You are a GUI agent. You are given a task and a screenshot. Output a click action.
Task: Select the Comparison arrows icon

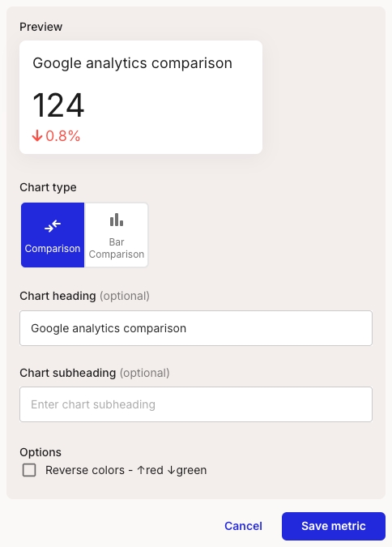click(x=53, y=226)
